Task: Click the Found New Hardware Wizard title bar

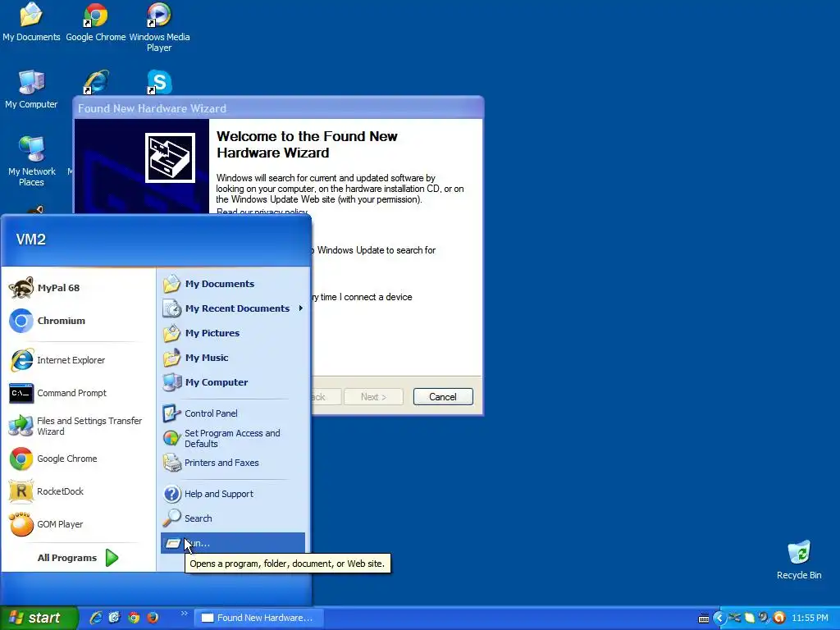Action: pyautogui.click(x=279, y=108)
